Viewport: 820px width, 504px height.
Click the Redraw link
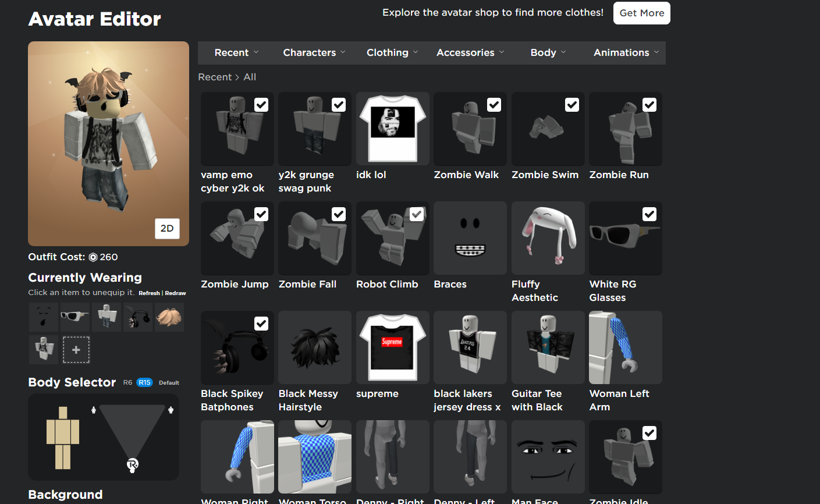point(175,293)
